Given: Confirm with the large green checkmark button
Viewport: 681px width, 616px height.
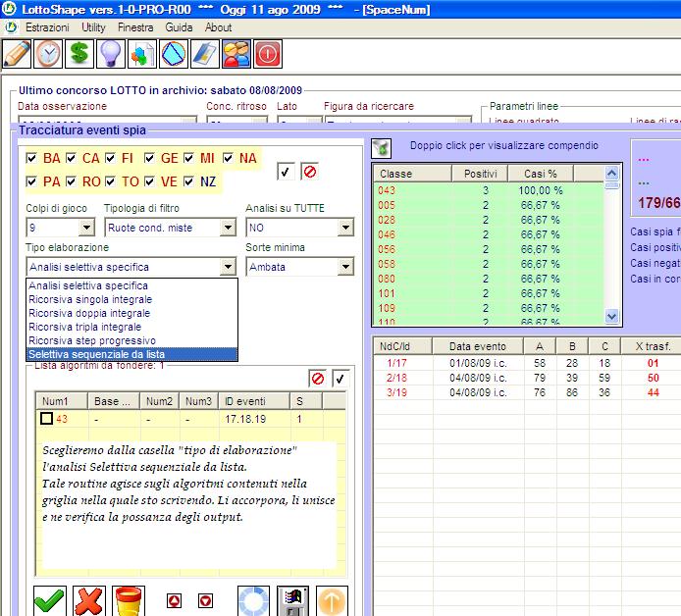Looking at the screenshot, I should click(50, 601).
